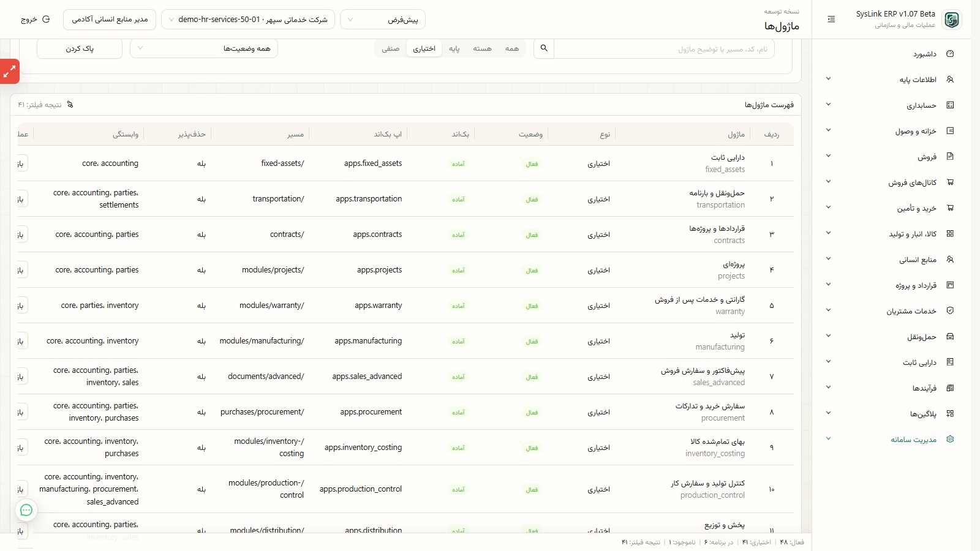The height and width of the screenshot is (551, 980).
Task: Select the هسته filter tab
Action: point(482,48)
